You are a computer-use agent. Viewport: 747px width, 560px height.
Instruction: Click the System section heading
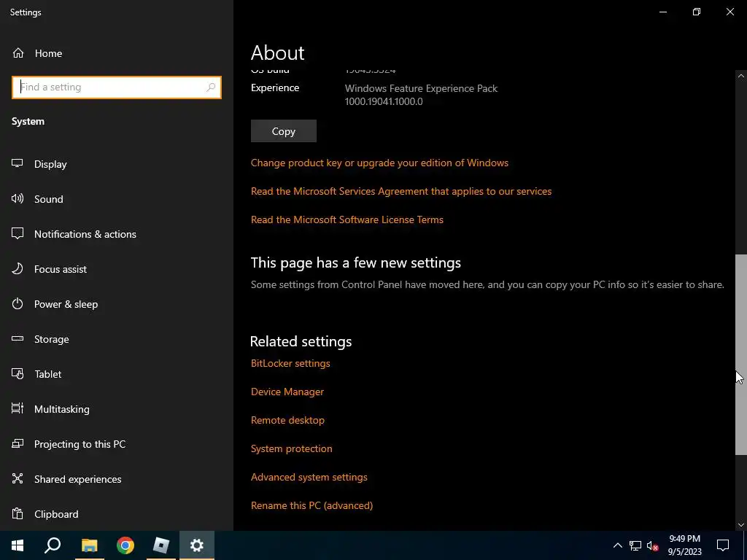coord(28,122)
